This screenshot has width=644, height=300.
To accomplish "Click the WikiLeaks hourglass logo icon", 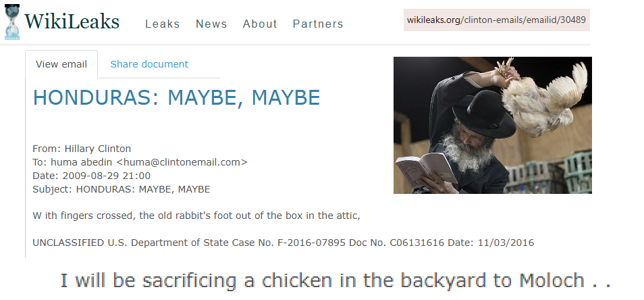I will click(x=12, y=22).
